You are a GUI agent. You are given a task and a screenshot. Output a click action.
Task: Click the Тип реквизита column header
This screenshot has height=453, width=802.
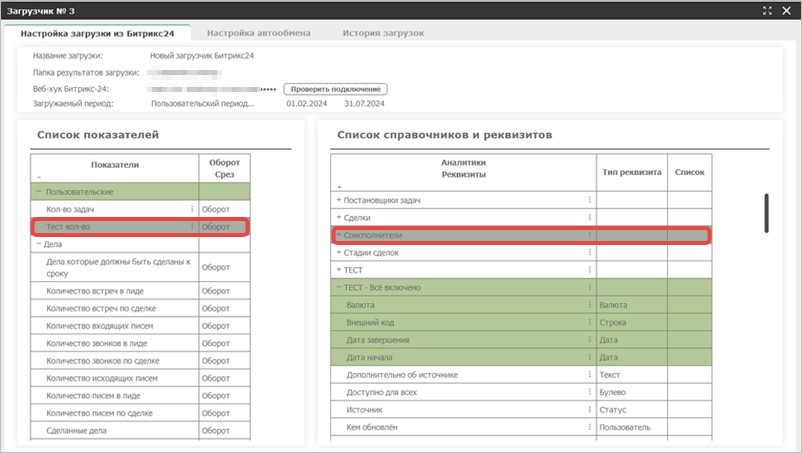coord(632,172)
